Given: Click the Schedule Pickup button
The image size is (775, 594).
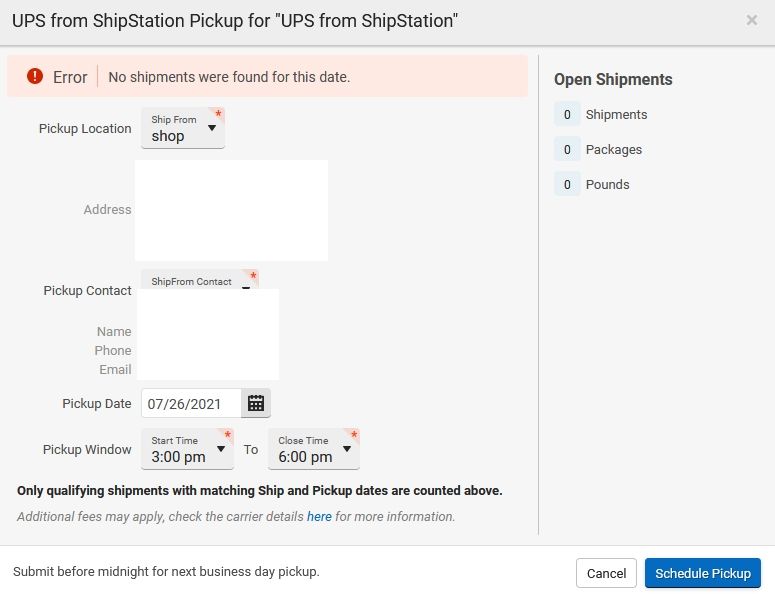Looking at the screenshot, I should click(703, 573).
